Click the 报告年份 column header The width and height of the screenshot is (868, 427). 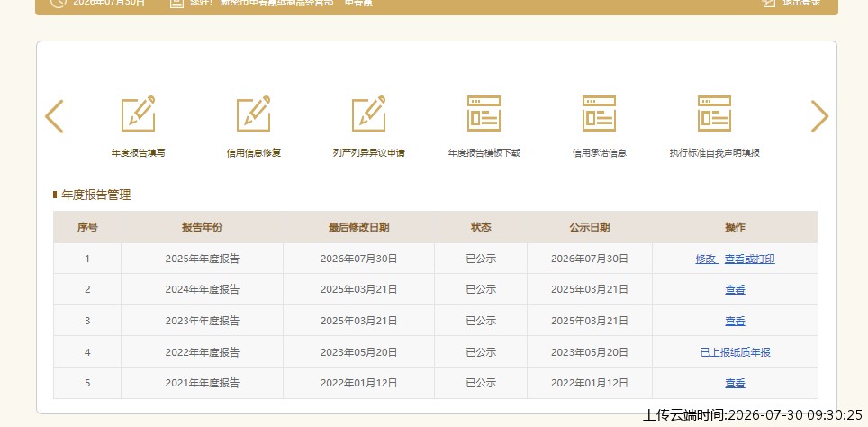[202, 227]
